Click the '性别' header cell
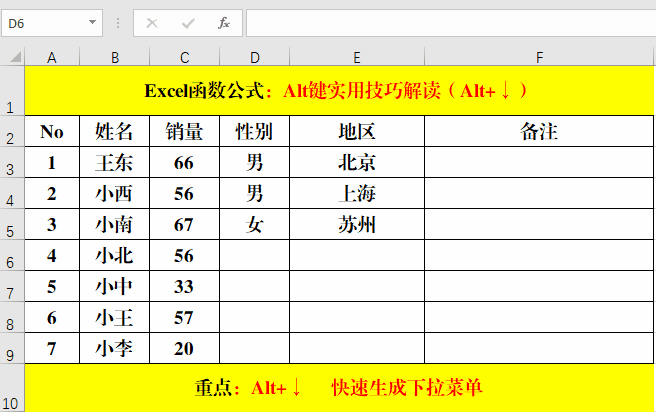The height and width of the screenshot is (412, 656). 254,131
